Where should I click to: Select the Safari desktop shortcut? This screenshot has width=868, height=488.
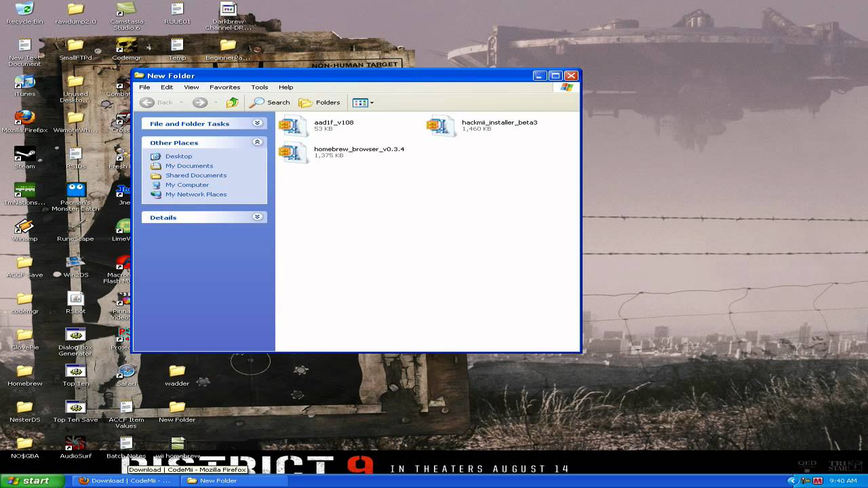coord(126,375)
